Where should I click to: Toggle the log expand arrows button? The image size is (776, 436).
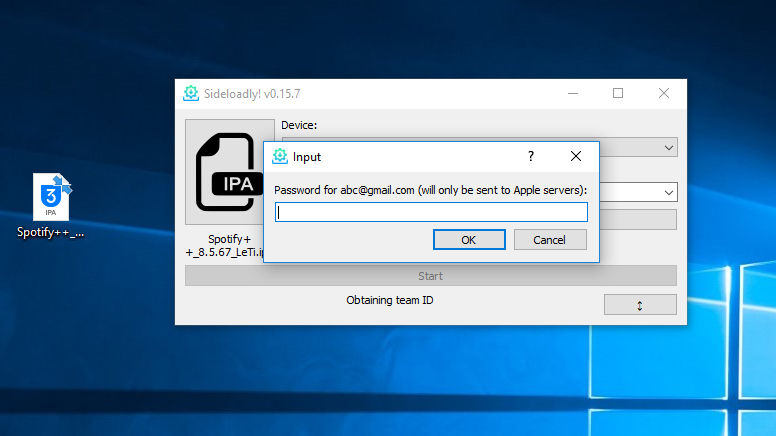(x=640, y=305)
